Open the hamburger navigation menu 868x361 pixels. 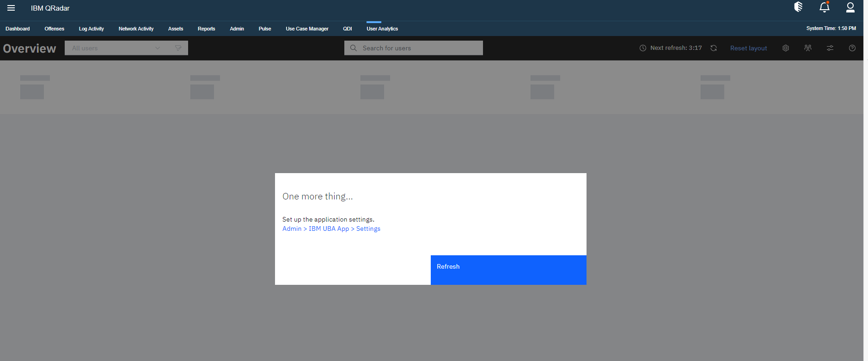coord(11,8)
